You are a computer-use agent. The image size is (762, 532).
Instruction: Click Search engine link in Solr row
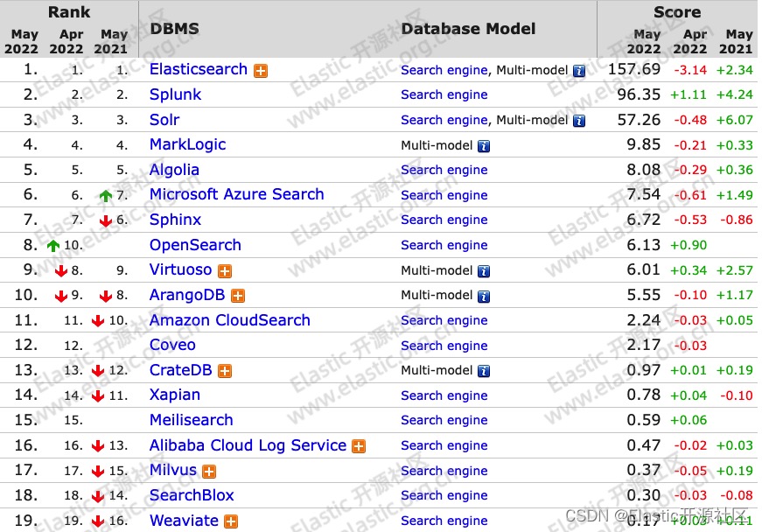(x=444, y=120)
